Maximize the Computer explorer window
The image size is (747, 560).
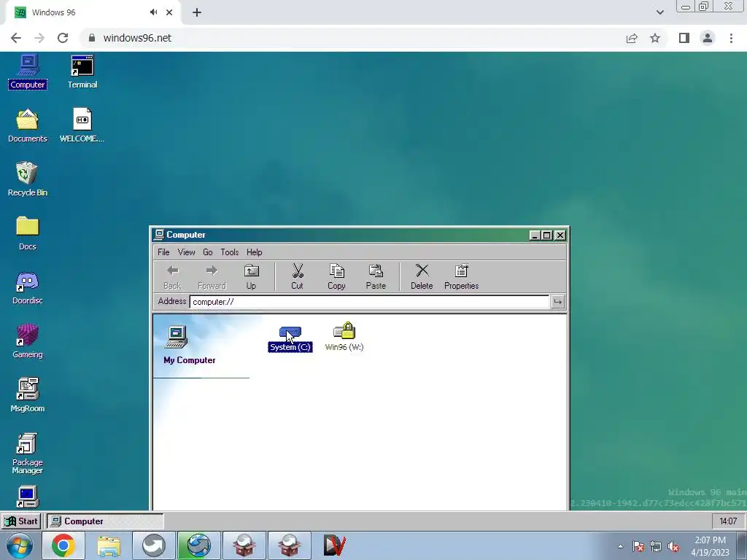[x=547, y=236]
